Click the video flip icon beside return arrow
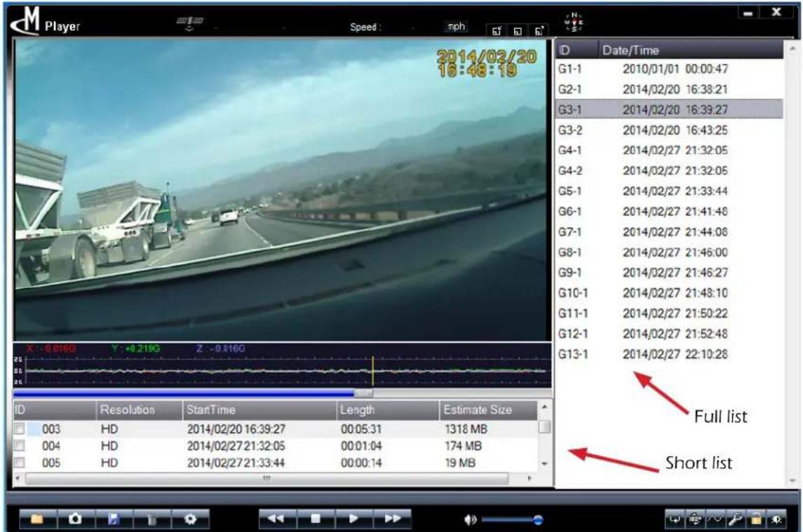 pyautogui.click(x=695, y=519)
